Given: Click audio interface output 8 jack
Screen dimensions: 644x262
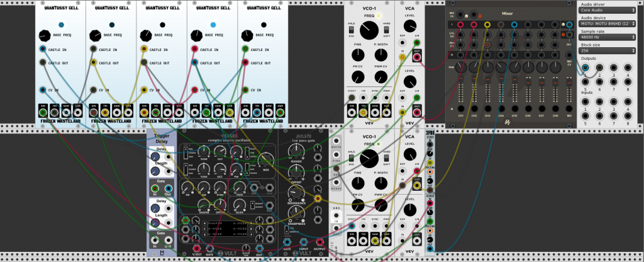Looking at the screenshot, I should point(628,81).
